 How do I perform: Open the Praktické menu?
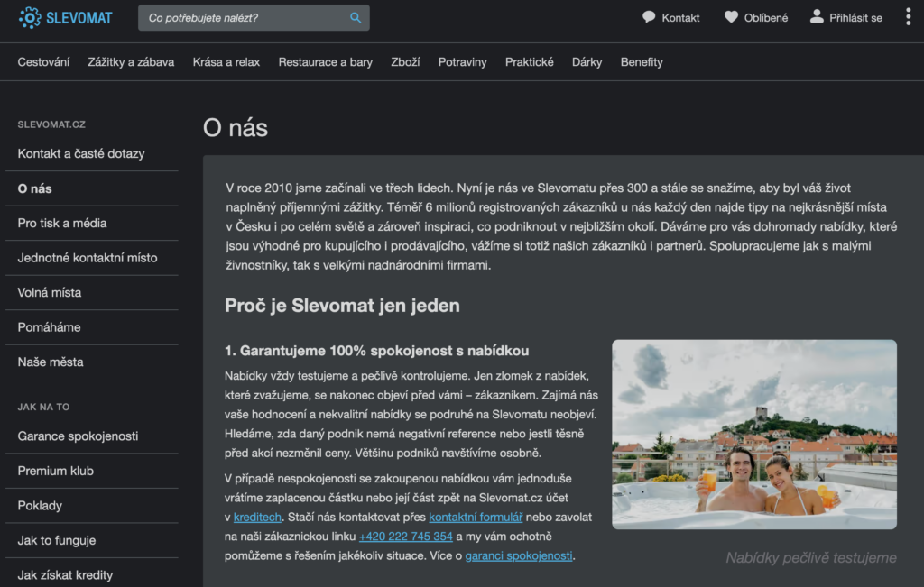coord(529,62)
